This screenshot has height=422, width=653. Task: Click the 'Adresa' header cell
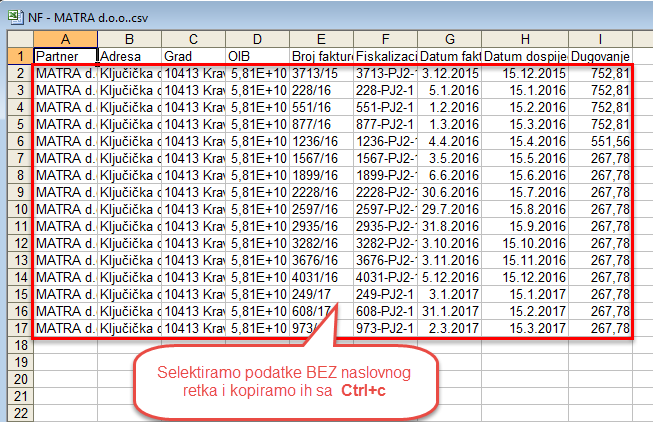click(x=130, y=56)
